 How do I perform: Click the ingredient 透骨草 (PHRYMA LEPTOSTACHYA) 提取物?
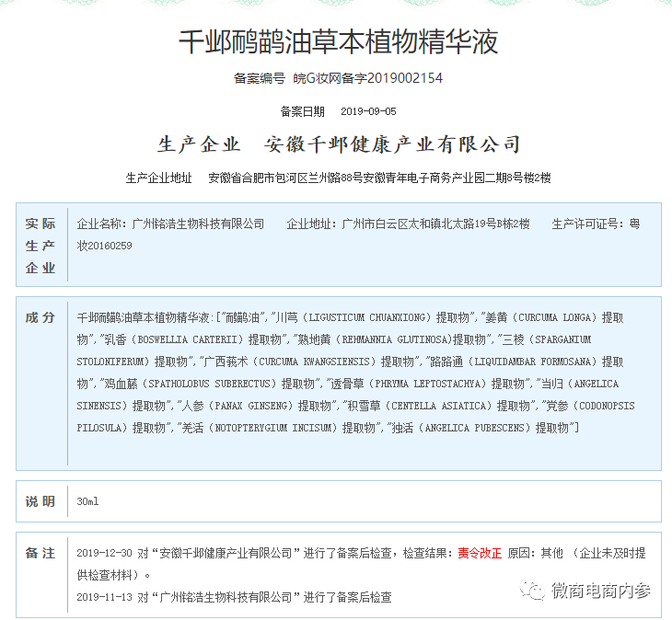point(428,384)
